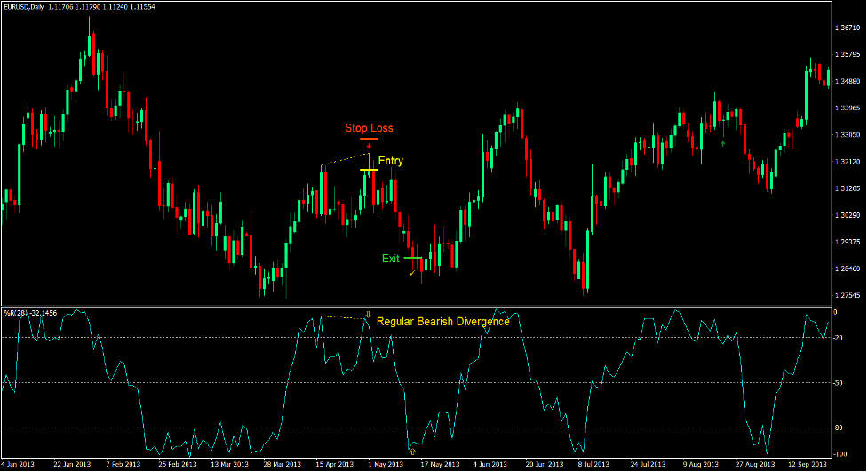Select the red Stop Loss level line
Viewport: 868px width, 472px height.
pos(370,139)
